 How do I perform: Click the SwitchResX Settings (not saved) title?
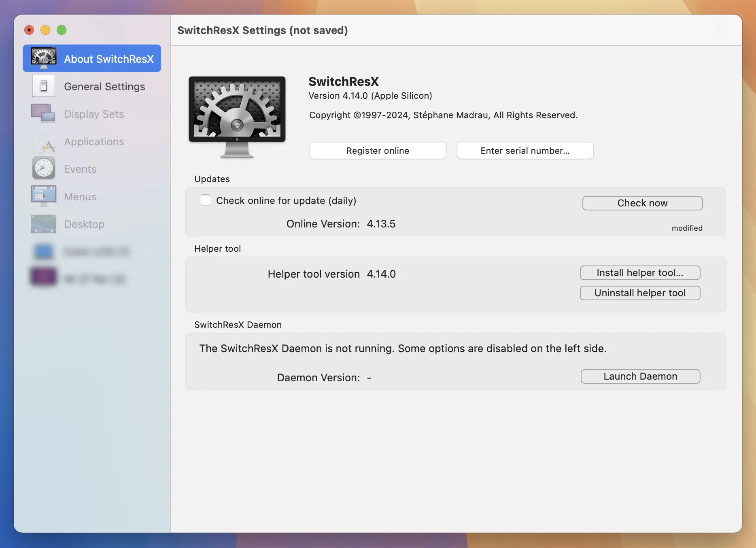pyautogui.click(x=263, y=30)
